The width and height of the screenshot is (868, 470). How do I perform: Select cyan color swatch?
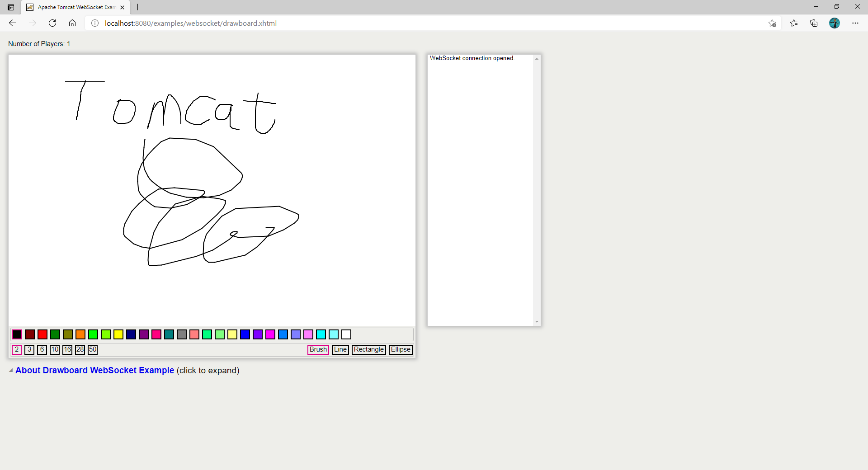click(321, 334)
